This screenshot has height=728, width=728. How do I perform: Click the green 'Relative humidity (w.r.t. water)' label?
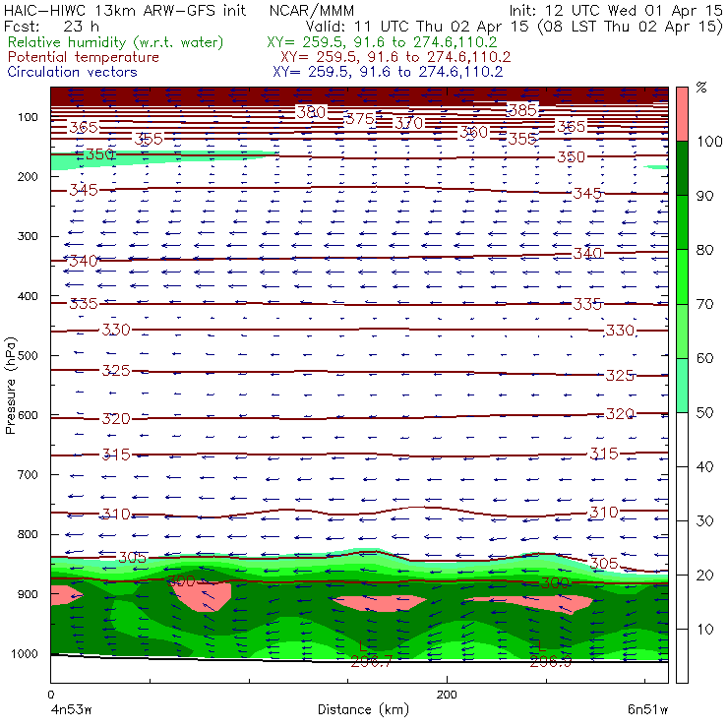(x=116, y=42)
